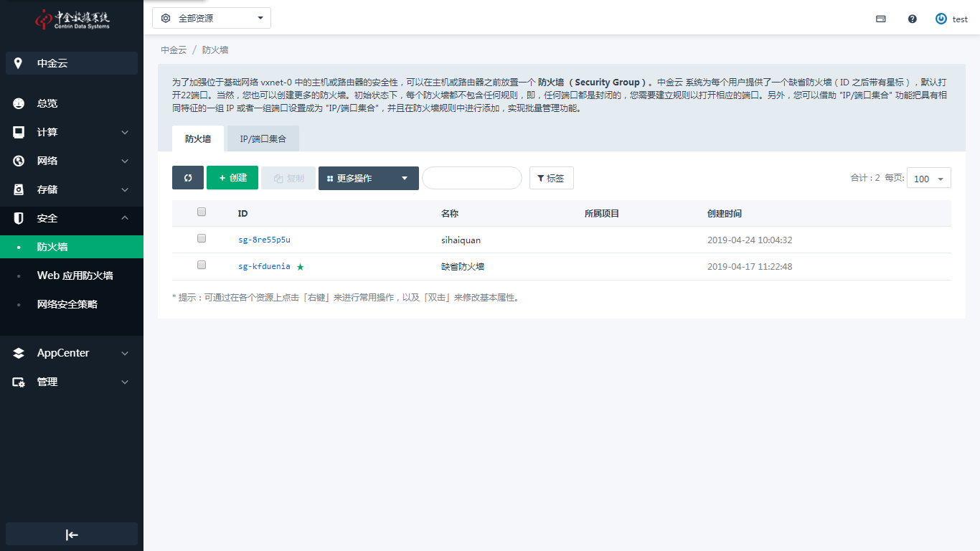The width and height of the screenshot is (980, 551).
Task: Open the sg-kfduenia firewall link
Action: click(x=264, y=266)
